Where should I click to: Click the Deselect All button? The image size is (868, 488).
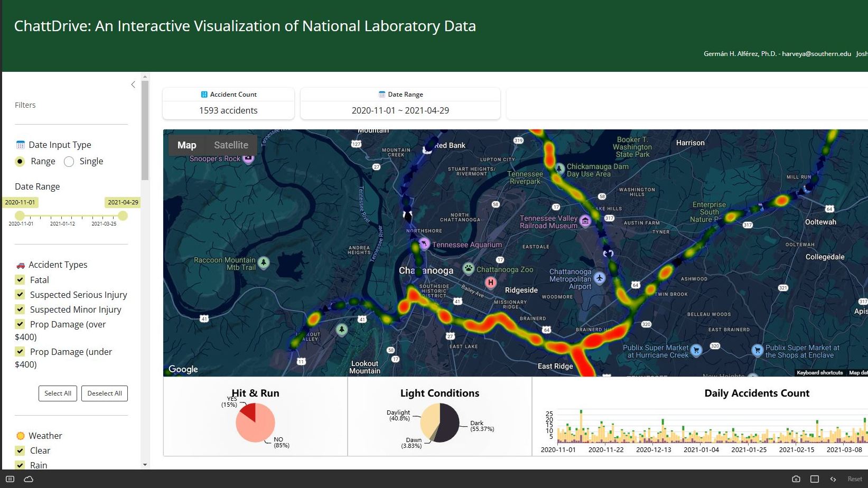(x=105, y=393)
